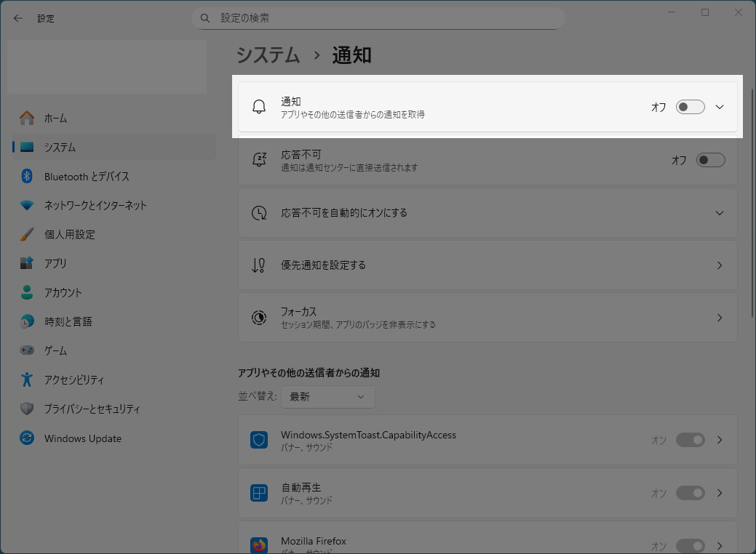
Task: Open 個人用設定 from sidebar
Action: click(69, 235)
